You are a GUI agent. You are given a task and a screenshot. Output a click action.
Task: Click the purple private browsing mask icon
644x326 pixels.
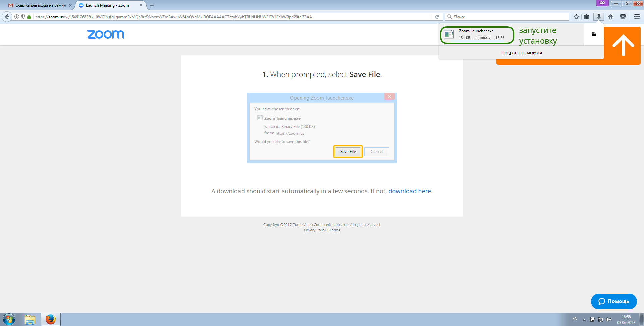click(602, 3)
